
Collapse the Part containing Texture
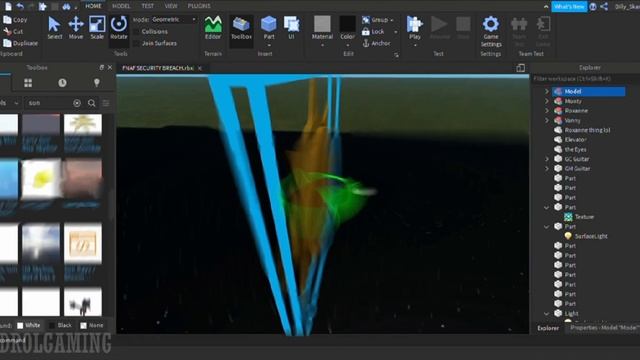(x=547, y=207)
